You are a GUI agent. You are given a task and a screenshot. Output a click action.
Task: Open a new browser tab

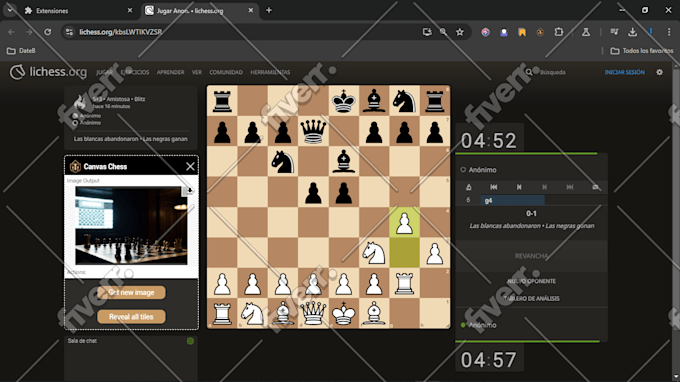269,10
